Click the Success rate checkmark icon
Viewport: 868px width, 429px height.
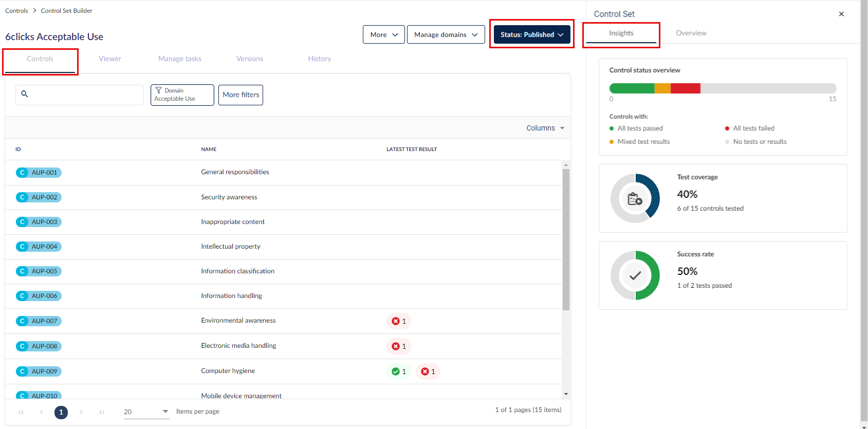(x=635, y=275)
